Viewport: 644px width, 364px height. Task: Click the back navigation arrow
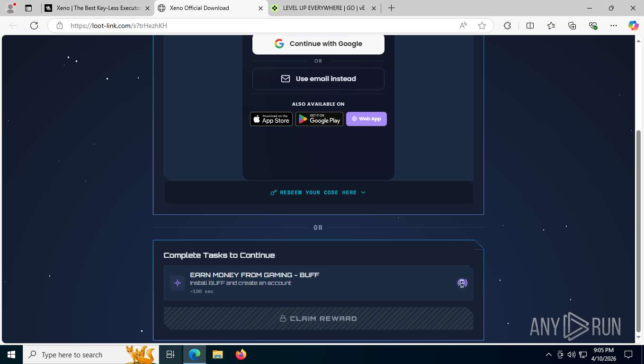tap(13, 26)
